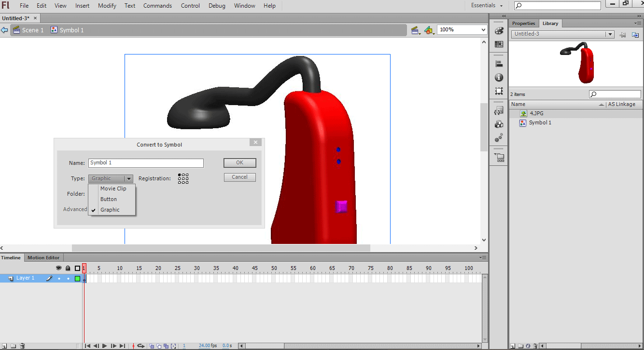
Task: Open the Color palette panel icon
Action: click(499, 30)
